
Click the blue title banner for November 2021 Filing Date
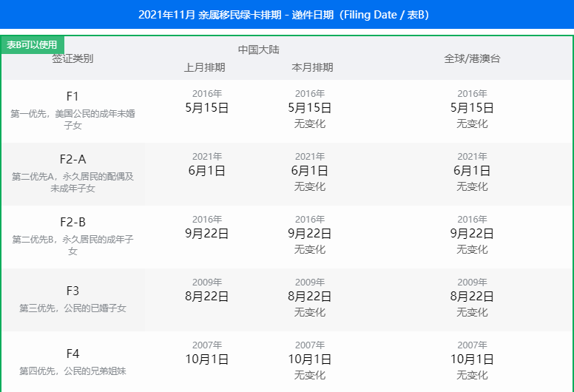tap(287, 14)
